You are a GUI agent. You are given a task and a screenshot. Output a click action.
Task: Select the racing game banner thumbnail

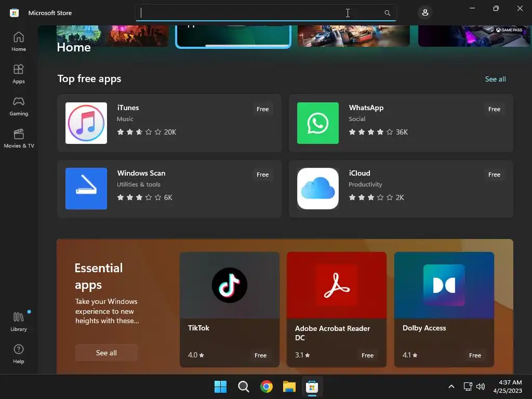pos(353,36)
